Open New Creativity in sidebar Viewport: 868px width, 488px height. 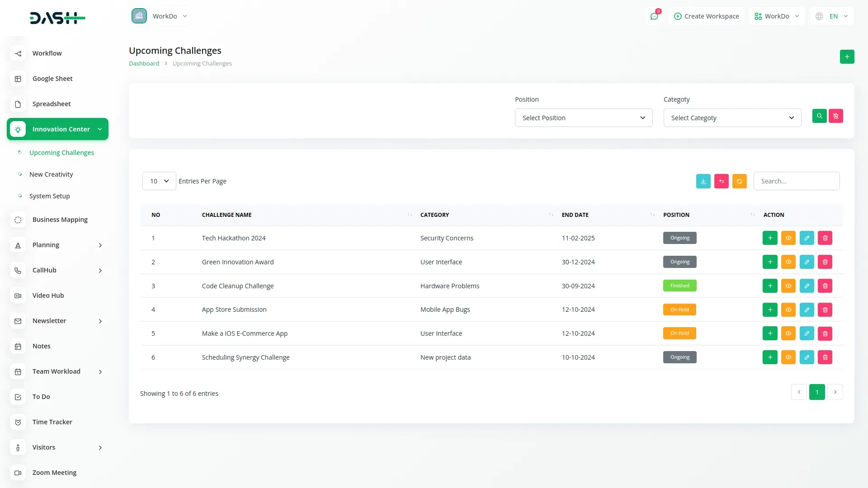[51, 174]
